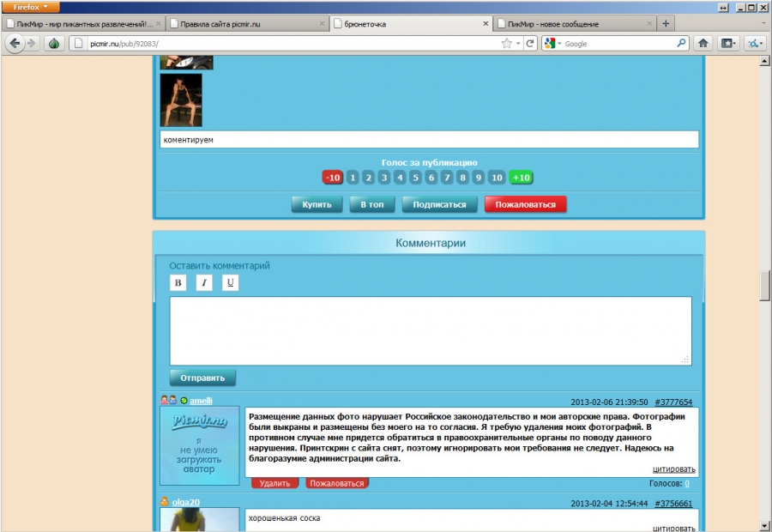Vote with the green +10 rating button
This screenshot has width=772, height=532.
[x=521, y=178]
